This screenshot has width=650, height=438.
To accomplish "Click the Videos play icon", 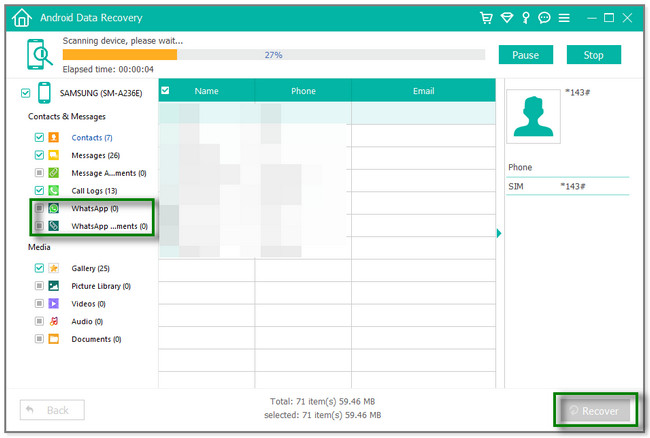I will (x=53, y=304).
